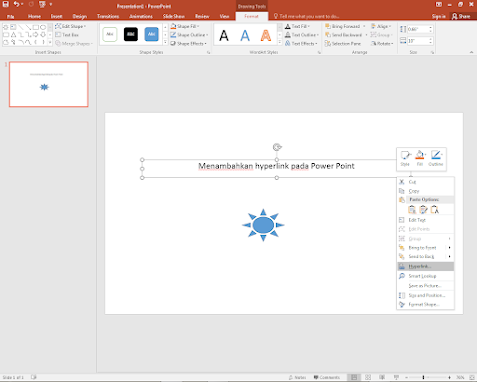
Task: Open the Edit Shape tool
Action: point(70,26)
